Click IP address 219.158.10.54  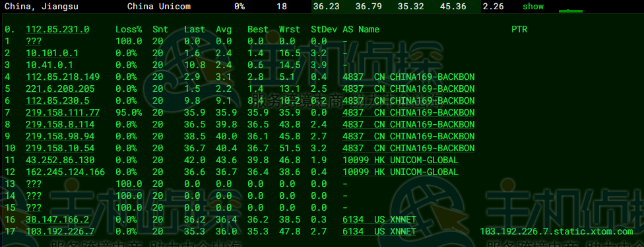pos(60,148)
